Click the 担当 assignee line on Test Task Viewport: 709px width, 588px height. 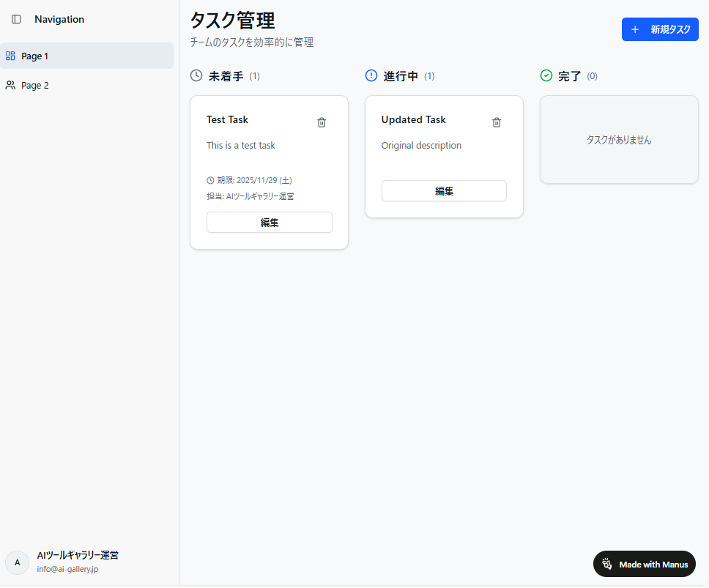click(x=250, y=196)
